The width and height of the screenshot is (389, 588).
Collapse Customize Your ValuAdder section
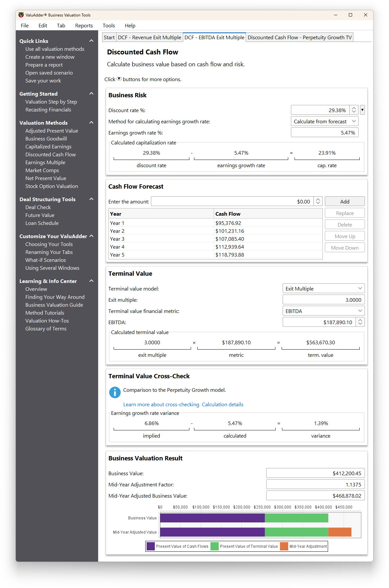click(91, 236)
